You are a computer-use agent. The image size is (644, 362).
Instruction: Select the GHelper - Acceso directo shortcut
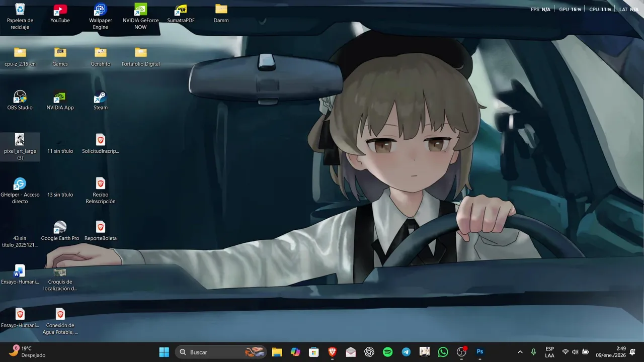[x=20, y=191]
